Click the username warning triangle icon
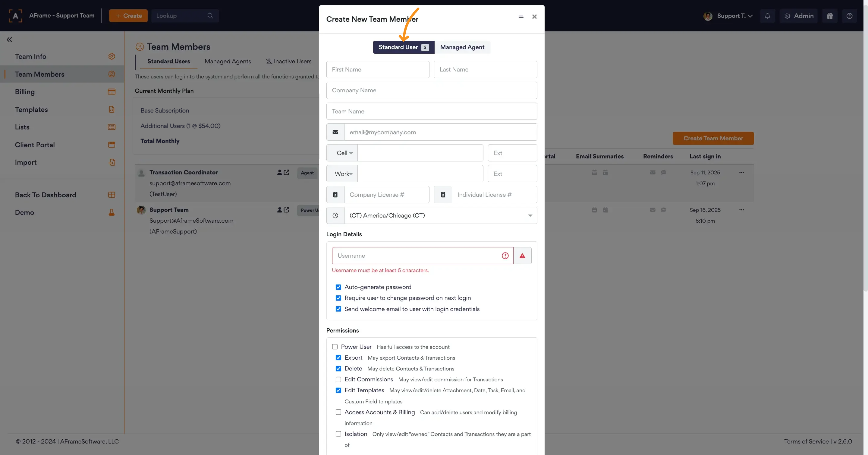The width and height of the screenshot is (868, 455). point(522,256)
